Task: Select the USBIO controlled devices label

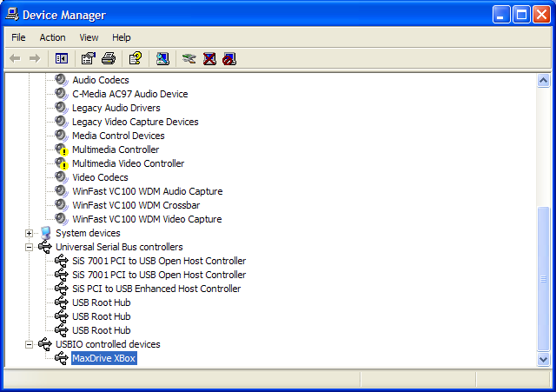Action: 108,344
